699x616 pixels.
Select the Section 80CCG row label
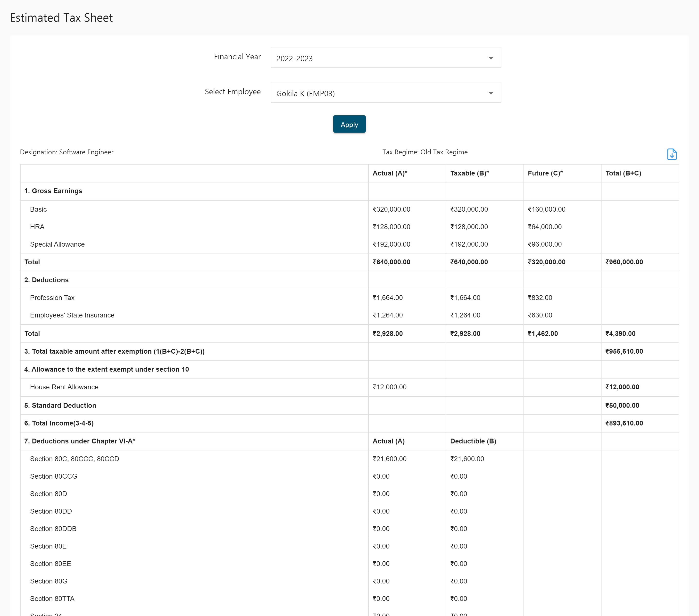54,476
